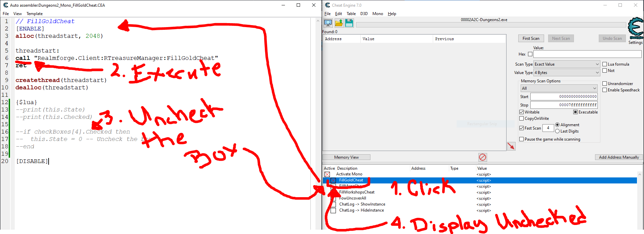Open the Mono menu

pyautogui.click(x=378, y=14)
